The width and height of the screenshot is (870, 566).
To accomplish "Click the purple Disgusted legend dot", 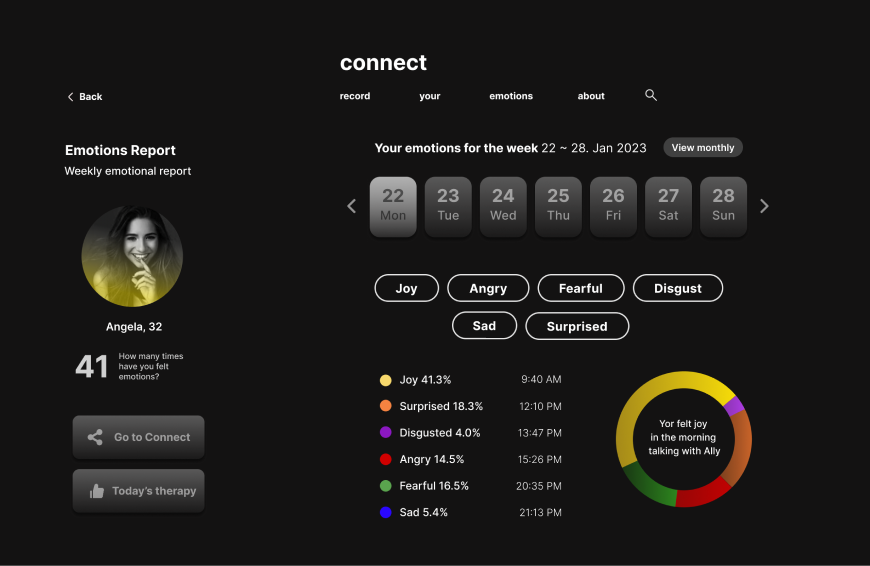I will click(385, 433).
